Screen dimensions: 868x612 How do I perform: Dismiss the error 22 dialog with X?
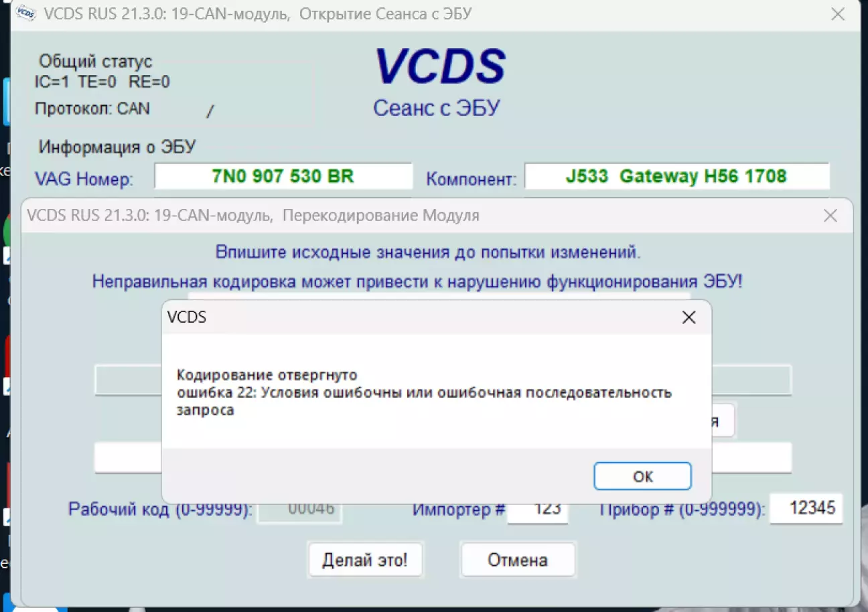tap(689, 317)
